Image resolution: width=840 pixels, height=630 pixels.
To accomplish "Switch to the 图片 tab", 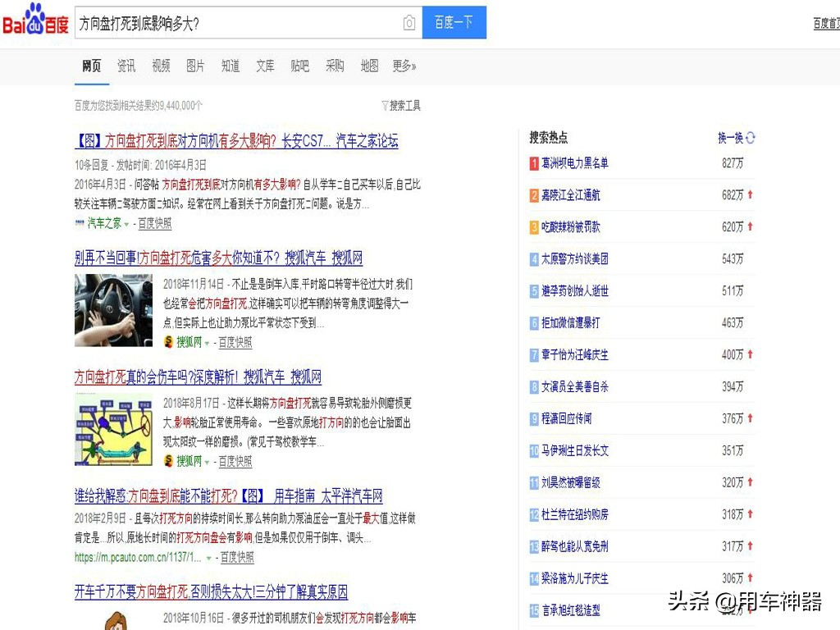I will pos(195,66).
